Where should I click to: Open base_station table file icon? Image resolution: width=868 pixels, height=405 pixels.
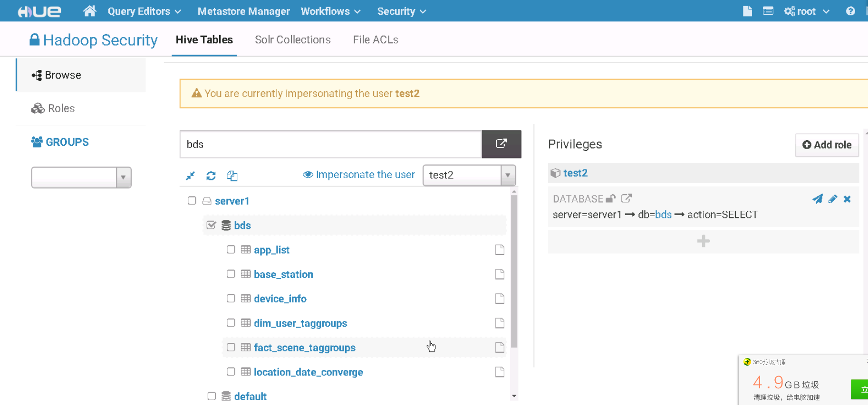pyautogui.click(x=500, y=274)
